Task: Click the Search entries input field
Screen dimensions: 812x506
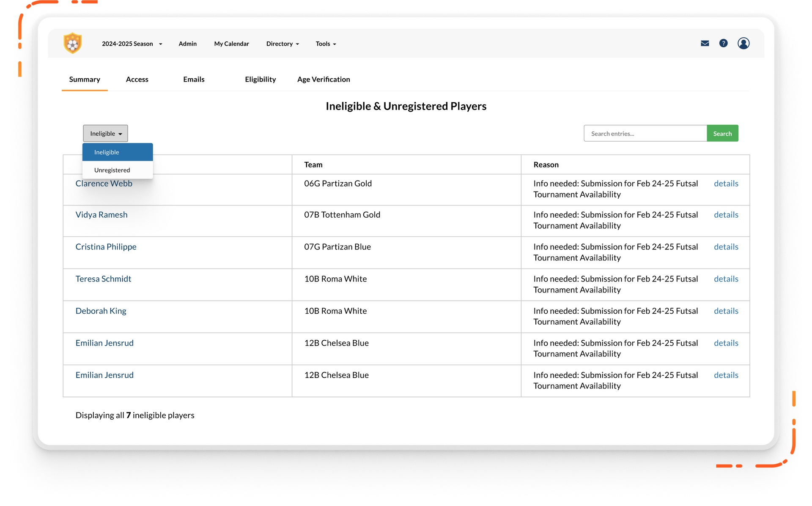Action: click(x=645, y=133)
